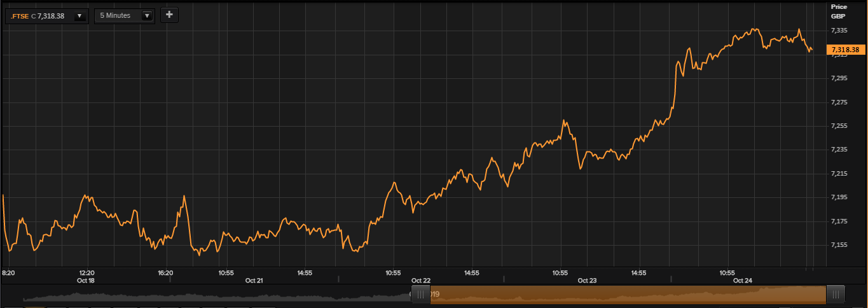
Task: Click the Oct 23 date label
Action: (x=588, y=281)
